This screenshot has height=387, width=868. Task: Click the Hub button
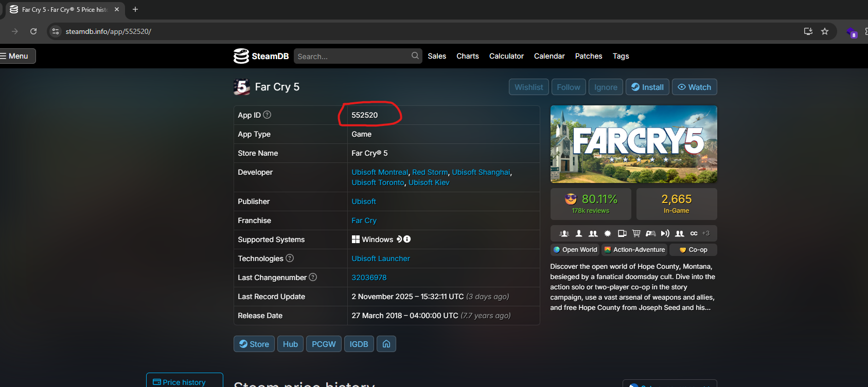290,344
